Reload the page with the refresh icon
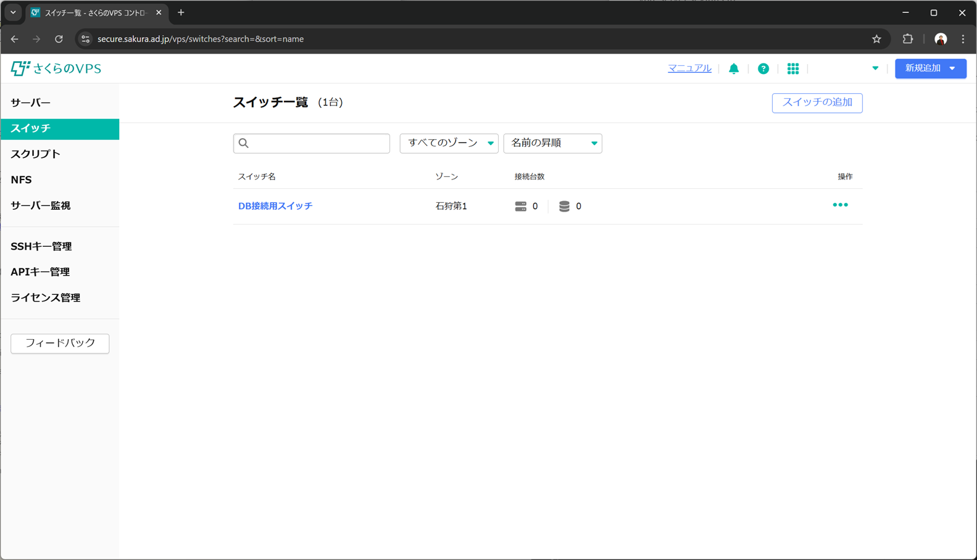This screenshot has width=977, height=560. click(x=59, y=39)
